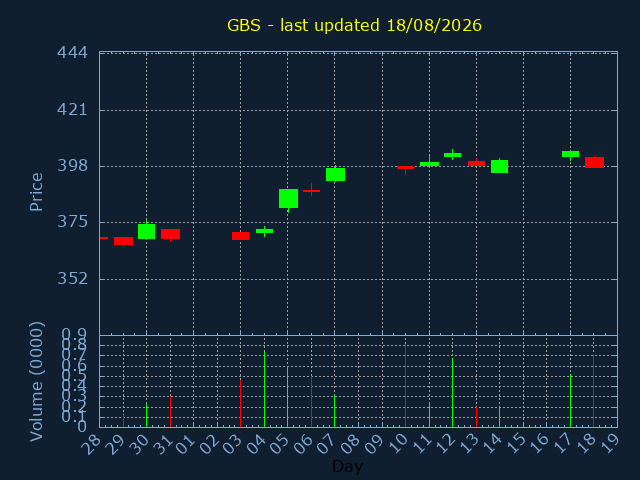This screenshot has height=480, width=640.
Task: Click the Price axis title
Action: point(36,192)
